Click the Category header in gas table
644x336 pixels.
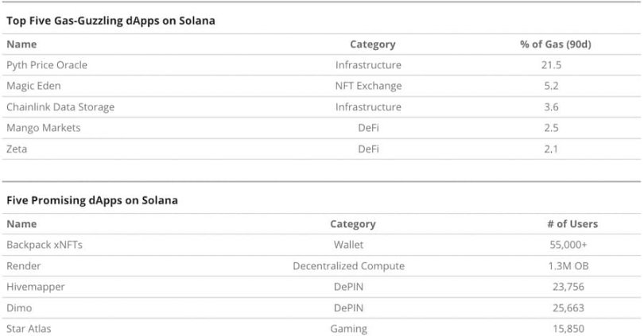tap(373, 44)
